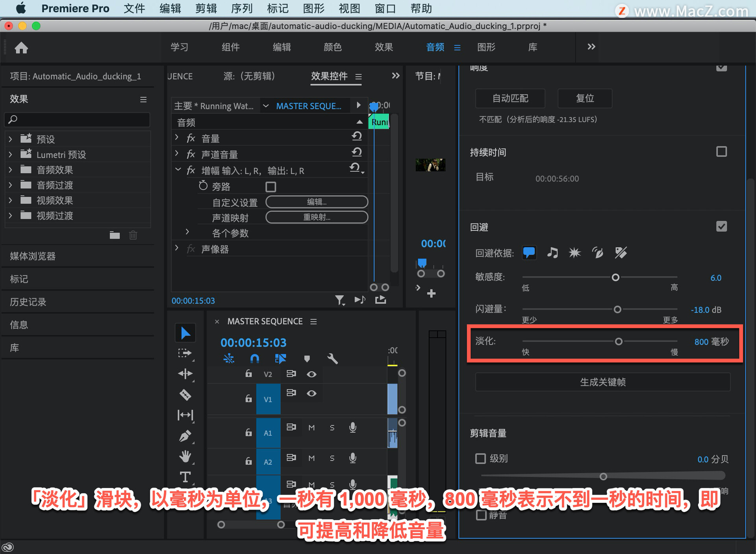The width and height of the screenshot is (756, 554).
Task: Select the Track Select Forward tool
Action: click(185, 353)
